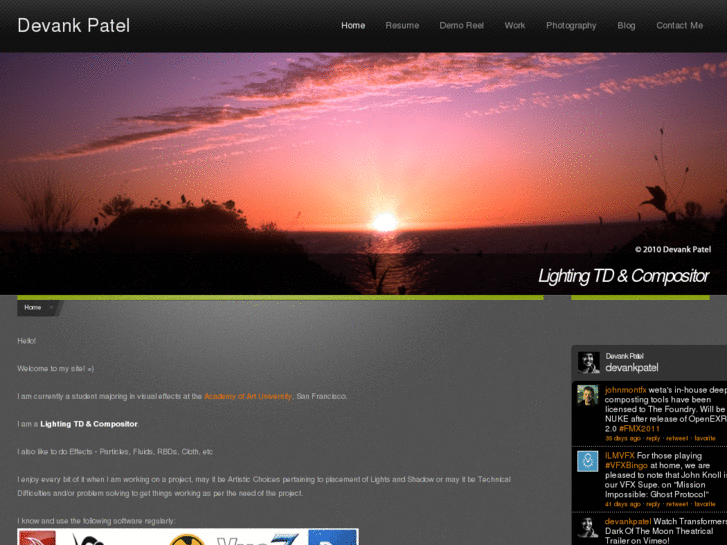Reply to the ILMVFX tweet
Image resolution: width=727 pixels, height=545 pixels.
pos(653,504)
